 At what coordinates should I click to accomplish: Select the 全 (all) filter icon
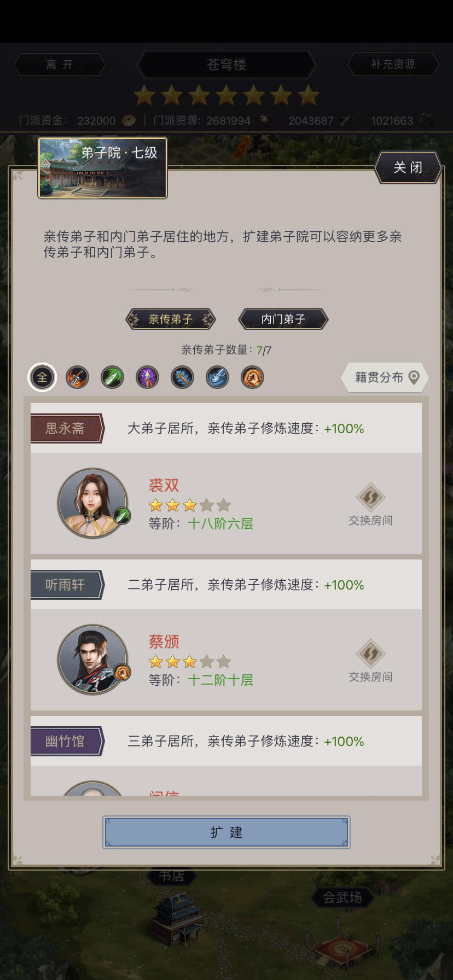pyautogui.click(x=42, y=377)
